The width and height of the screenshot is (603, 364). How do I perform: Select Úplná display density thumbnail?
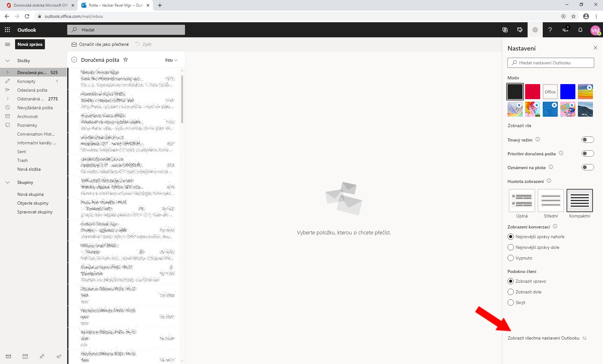point(522,201)
